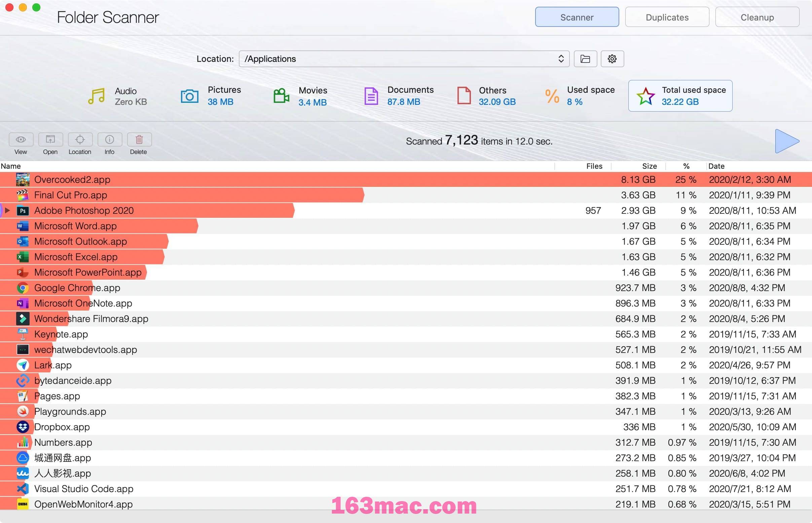Switch to the Duplicates tab

coord(667,17)
